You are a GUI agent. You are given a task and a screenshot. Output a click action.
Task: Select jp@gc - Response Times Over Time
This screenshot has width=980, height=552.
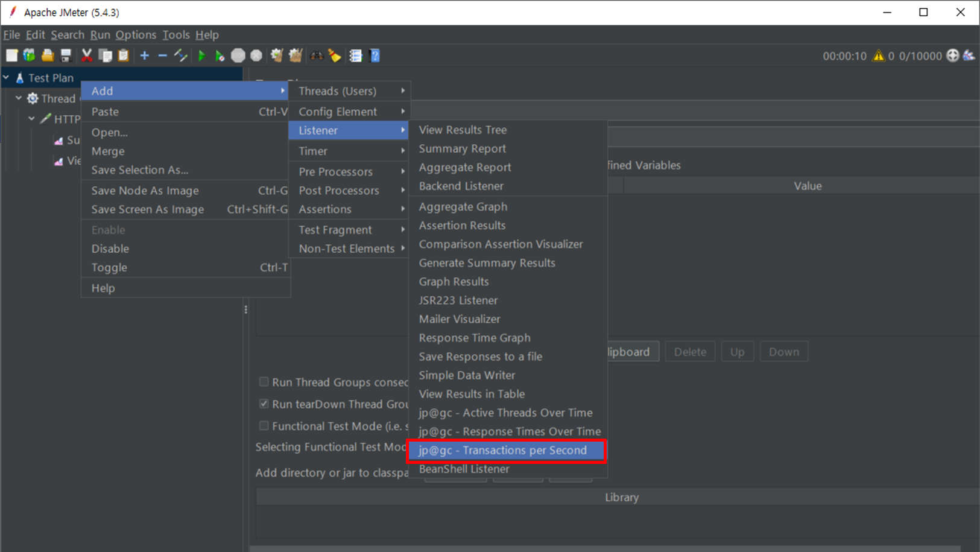click(x=508, y=431)
